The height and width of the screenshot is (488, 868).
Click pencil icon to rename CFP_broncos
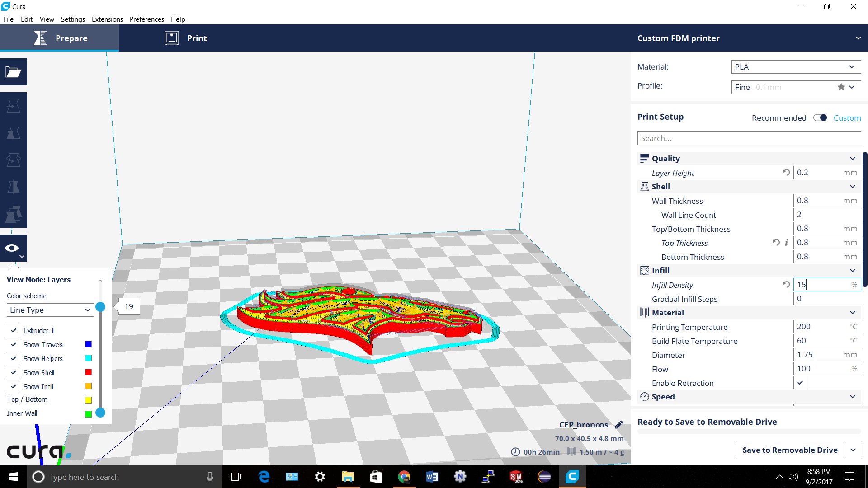[619, 425]
